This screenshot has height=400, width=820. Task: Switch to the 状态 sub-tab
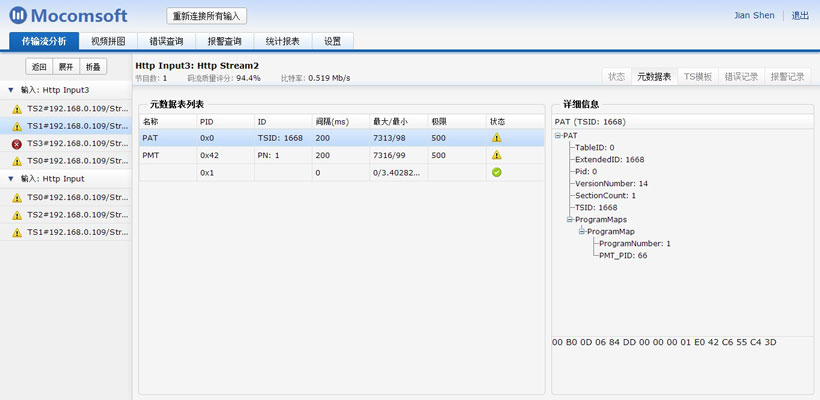pyautogui.click(x=617, y=76)
